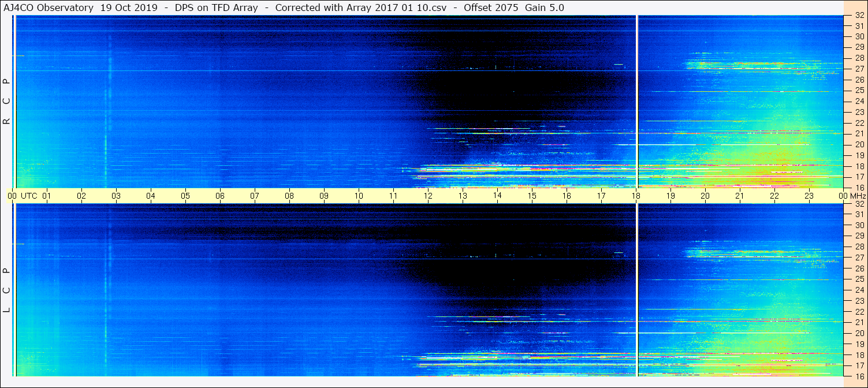
Task: Click the AJ4CO Observatory title text
Action: pyautogui.click(x=49, y=8)
